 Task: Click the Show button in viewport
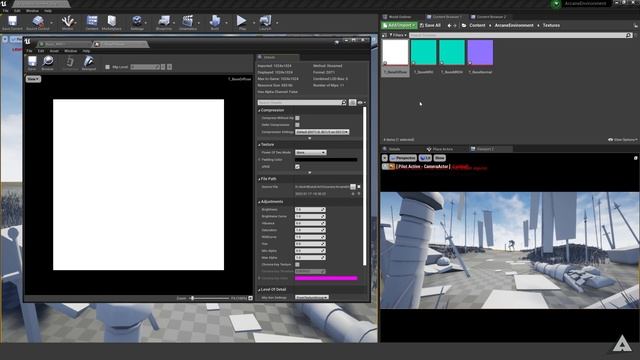pyautogui.click(x=440, y=158)
